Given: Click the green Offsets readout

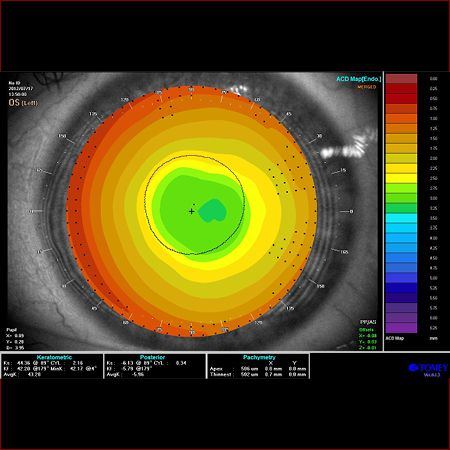Looking at the screenshot, I should click(x=367, y=339).
